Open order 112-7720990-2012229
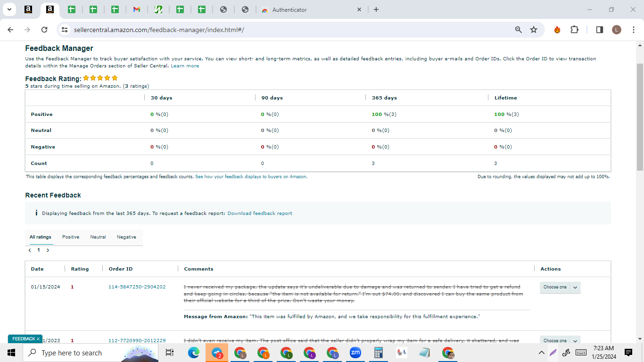The height and width of the screenshot is (362, 644). coord(137,341)
